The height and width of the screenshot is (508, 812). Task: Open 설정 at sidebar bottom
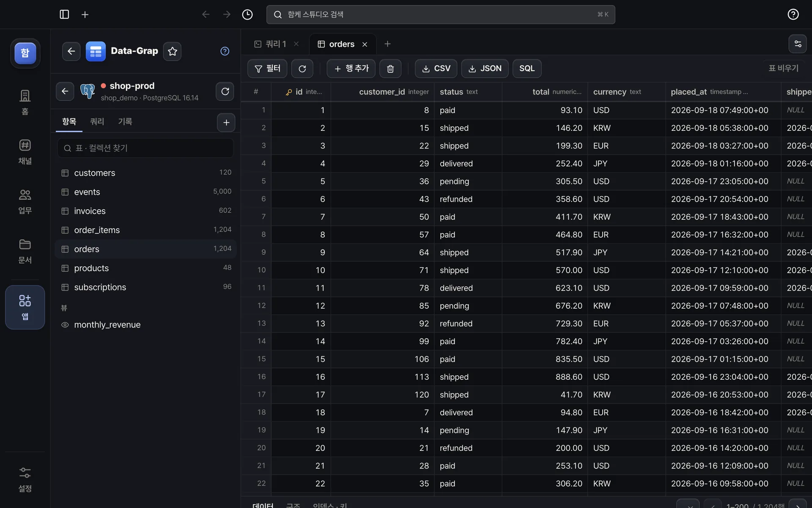[x=25, y=480]
